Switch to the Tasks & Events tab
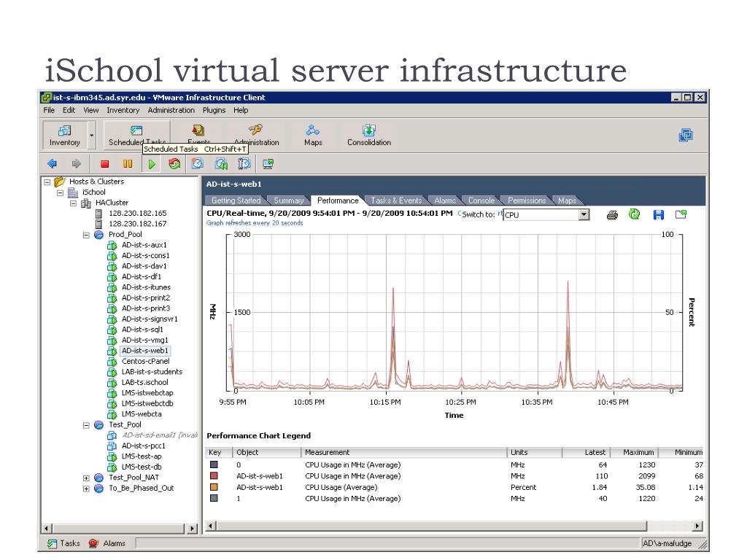This screenshot has height=560, width=747. click(396, 201)
